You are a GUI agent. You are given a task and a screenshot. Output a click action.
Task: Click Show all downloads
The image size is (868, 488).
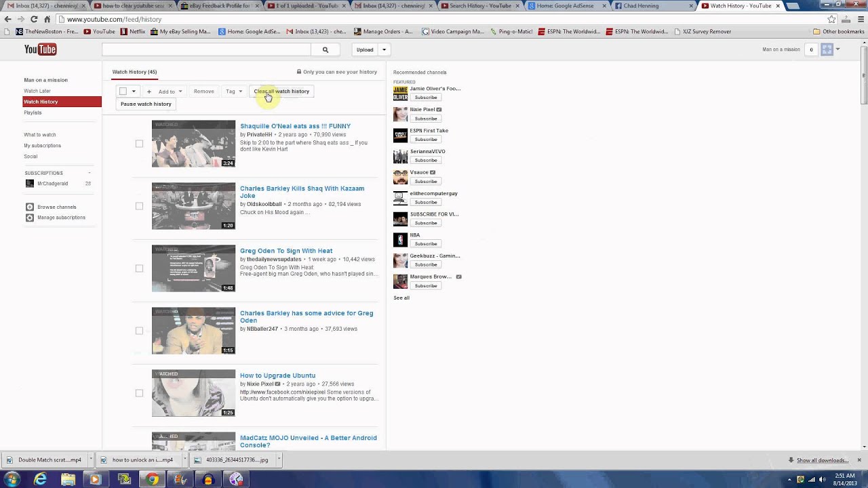click(x=823, y=460)
